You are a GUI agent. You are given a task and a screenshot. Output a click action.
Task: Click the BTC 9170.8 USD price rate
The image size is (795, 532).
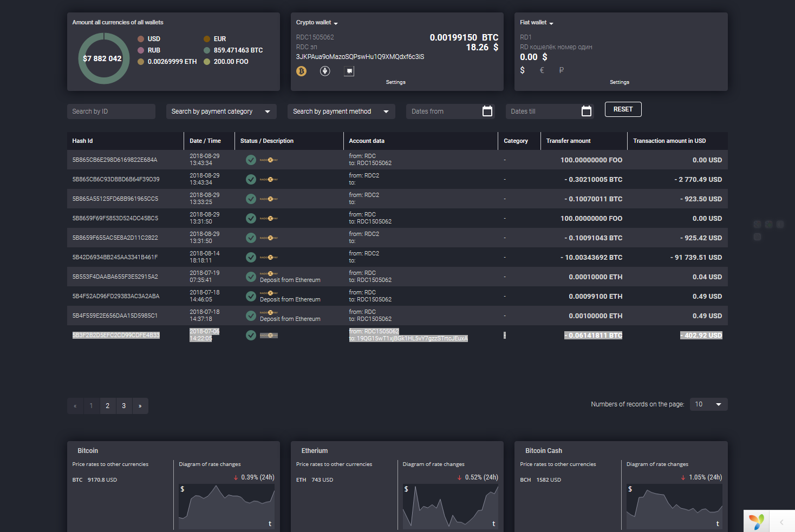[x=95, y=480]
